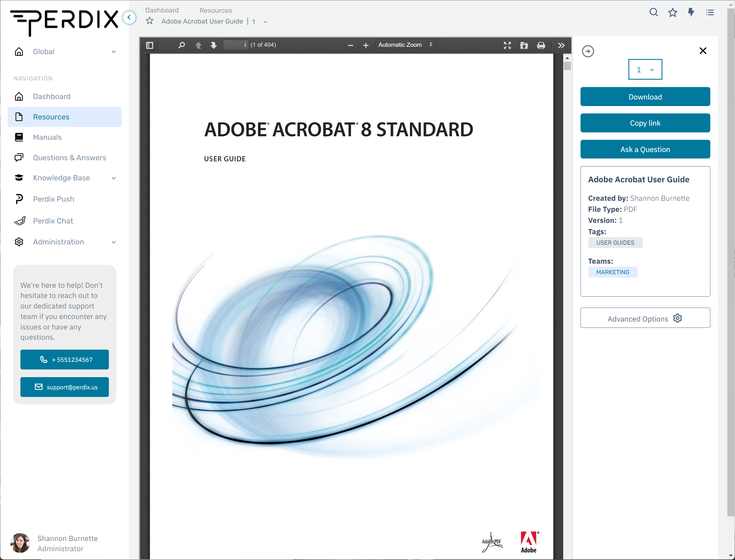Open version dropdown beside document title

click(x=266, y=22)
